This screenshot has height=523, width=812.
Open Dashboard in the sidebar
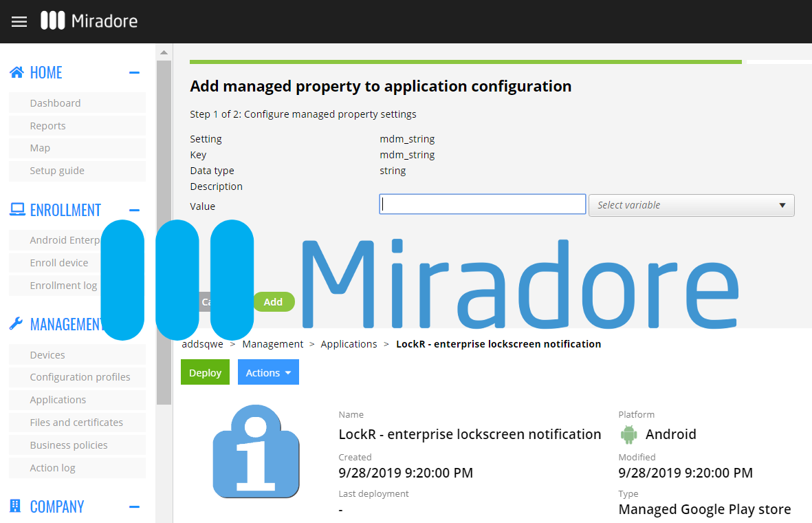click(77, 103)
